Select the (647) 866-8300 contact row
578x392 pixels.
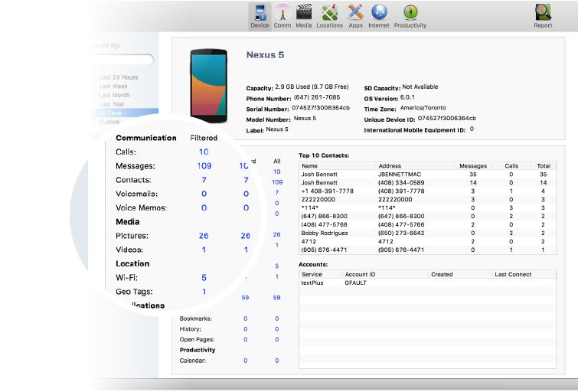428,217
